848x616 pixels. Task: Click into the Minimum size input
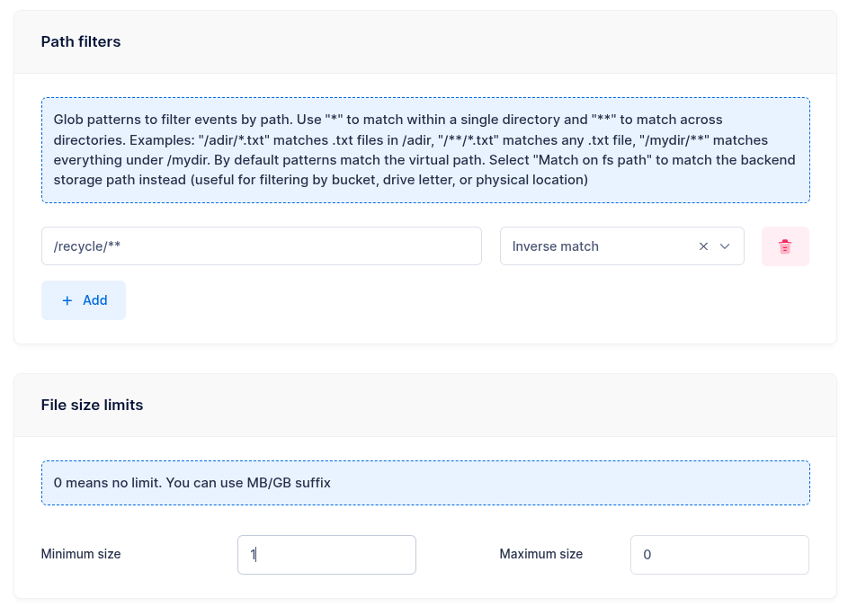point(326,555)
